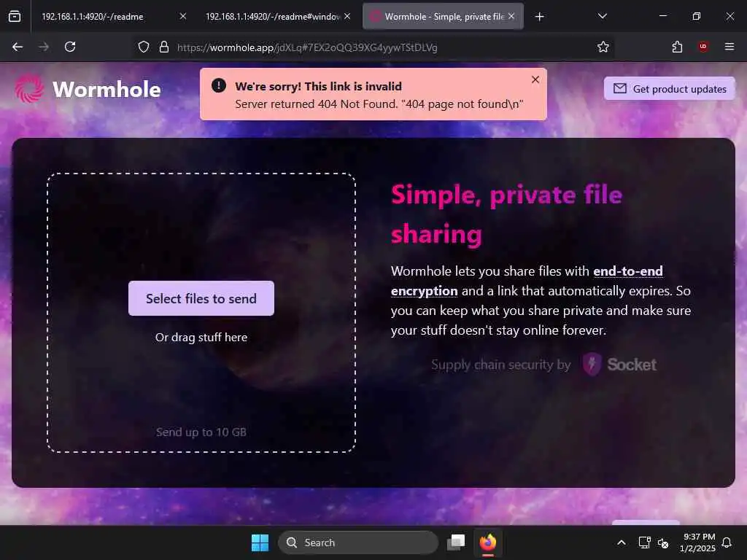Open Task View on the taskbar
This screenshot has width=747, height=560.
point(456,542)
